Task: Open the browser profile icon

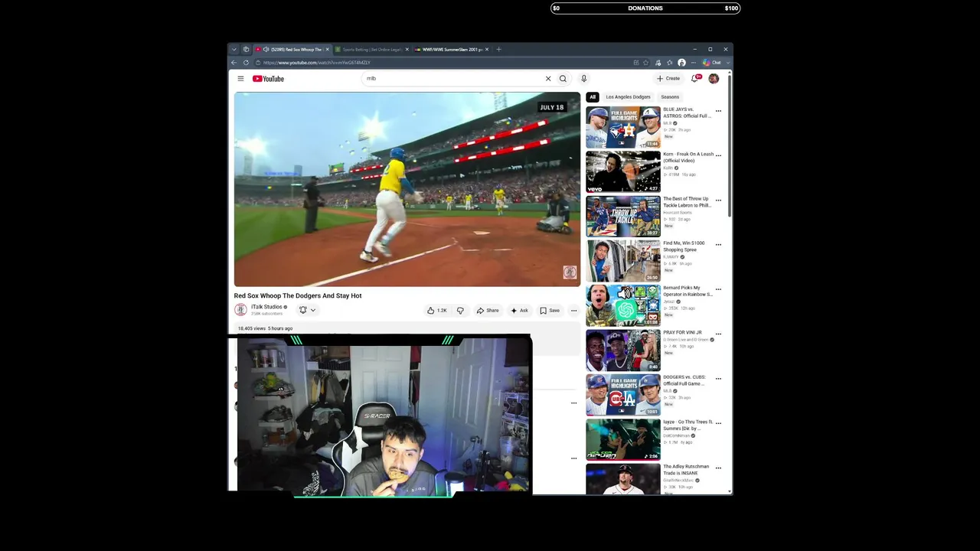Action: coord(681,63)
